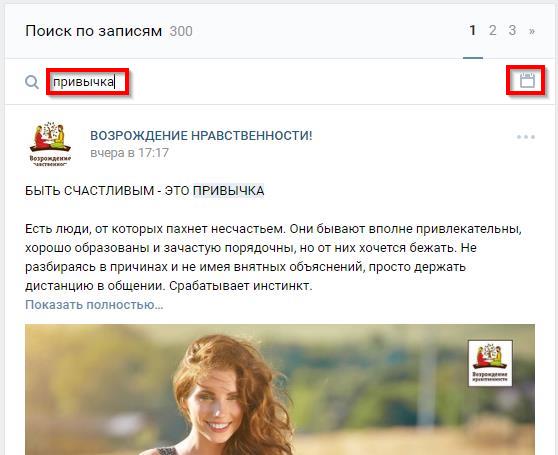Click the logo watermark on the photo

click(x=490, y=363)
